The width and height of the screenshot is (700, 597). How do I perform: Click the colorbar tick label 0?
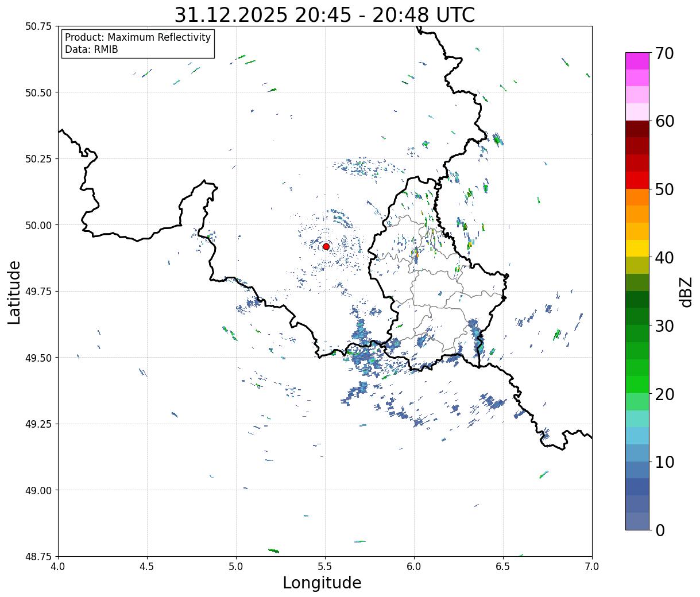pos(660,530)
